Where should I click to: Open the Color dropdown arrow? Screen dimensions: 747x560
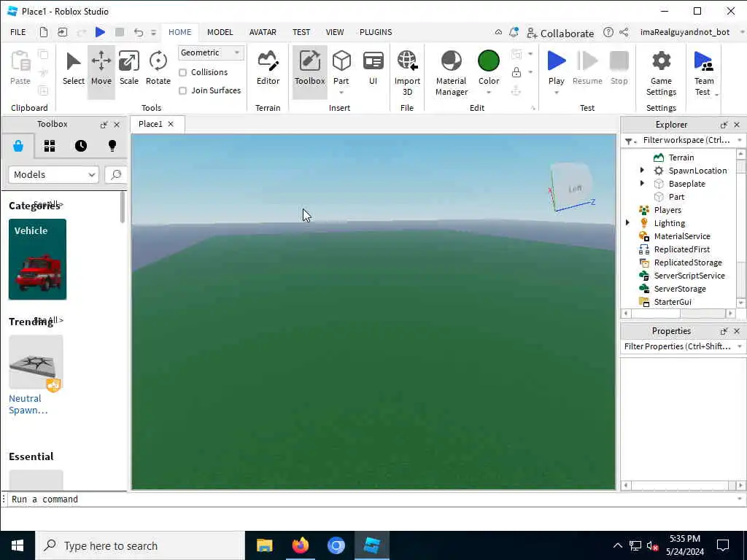(x=489, y=93)
